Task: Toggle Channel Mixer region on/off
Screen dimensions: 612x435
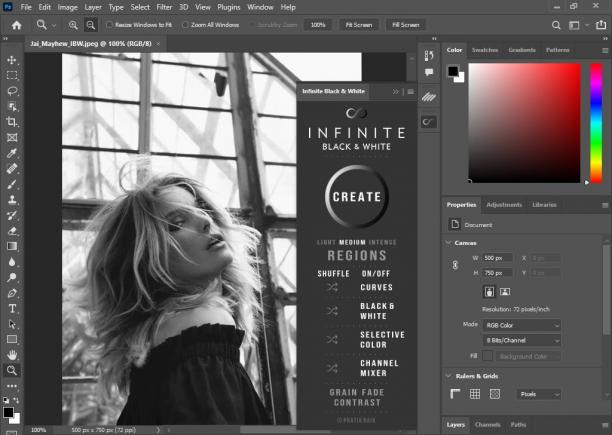Action: (379, 368)
